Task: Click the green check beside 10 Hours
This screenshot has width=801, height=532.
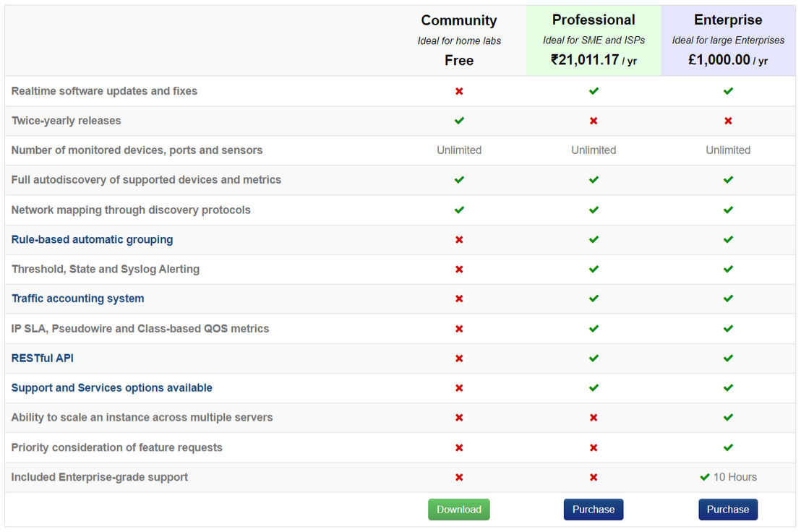Action: pos(705,477)
